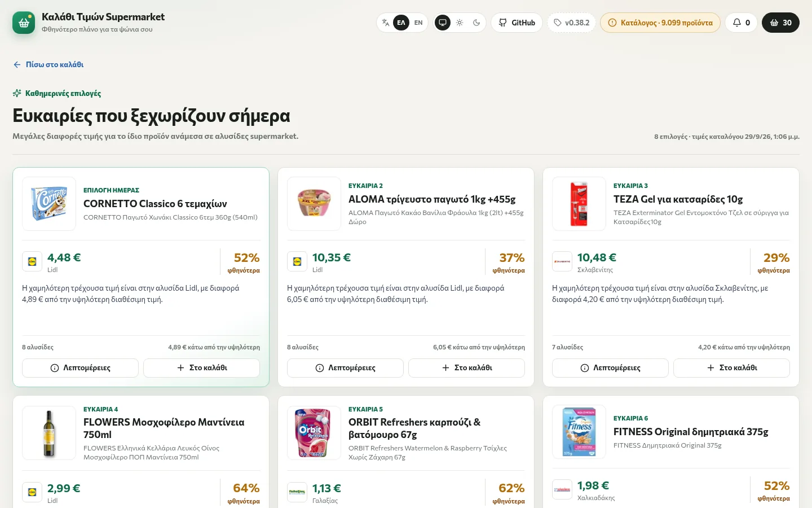This screenshot has height=508, width=812.
Task: Click the v0.38.2 version tag
Action: (571, 23)
